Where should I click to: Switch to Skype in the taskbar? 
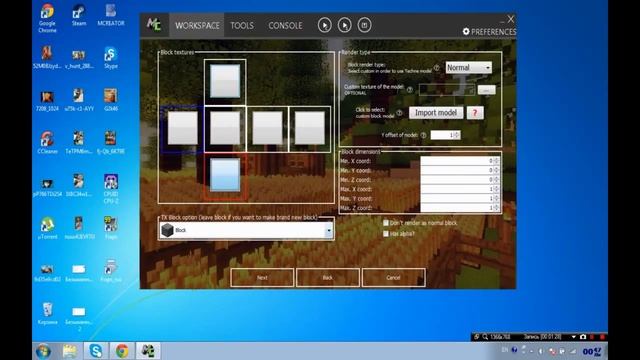tap(96, 351)
